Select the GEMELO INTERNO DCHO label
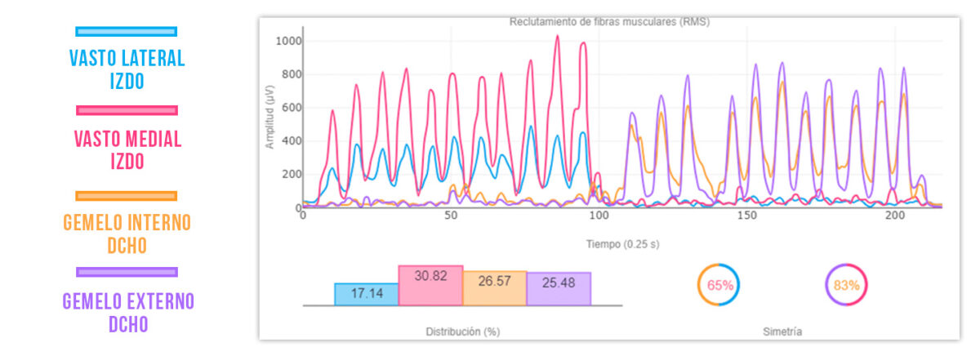 point(127,234)
